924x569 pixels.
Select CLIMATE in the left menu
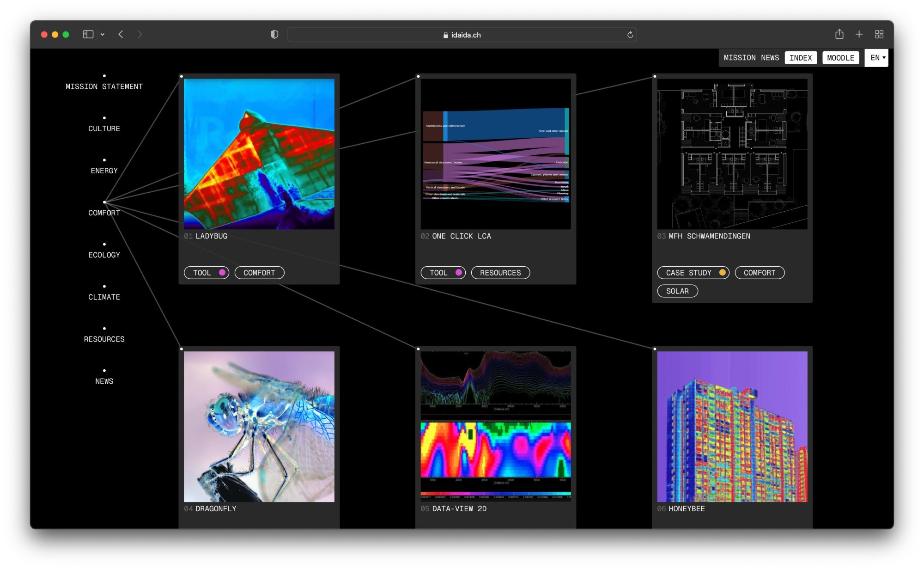coord(104,297)
